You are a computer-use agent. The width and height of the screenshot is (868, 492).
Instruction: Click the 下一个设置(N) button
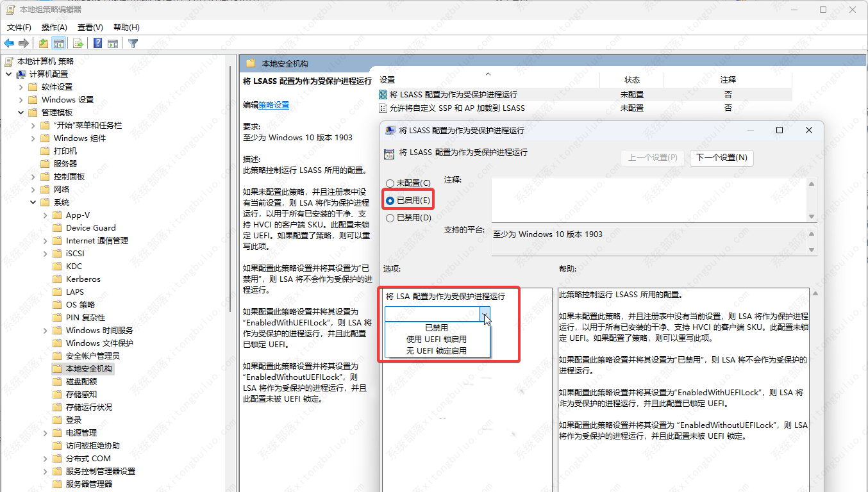point(721,158)
